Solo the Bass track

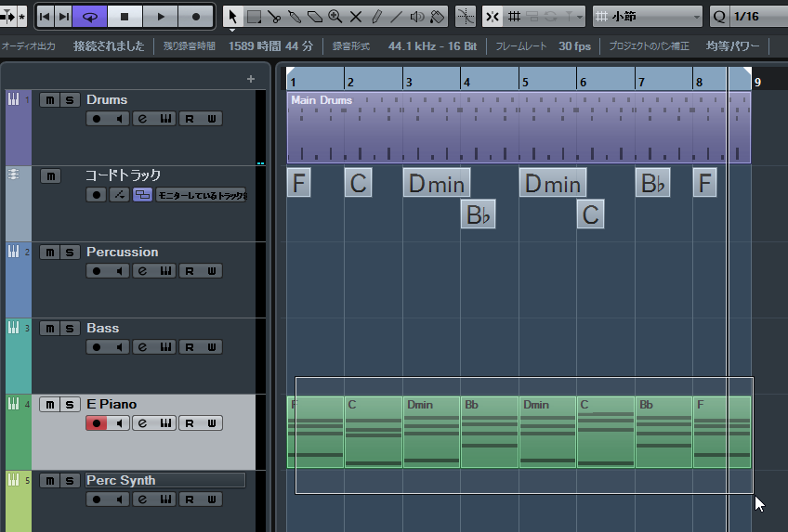(x=70, y=329)
